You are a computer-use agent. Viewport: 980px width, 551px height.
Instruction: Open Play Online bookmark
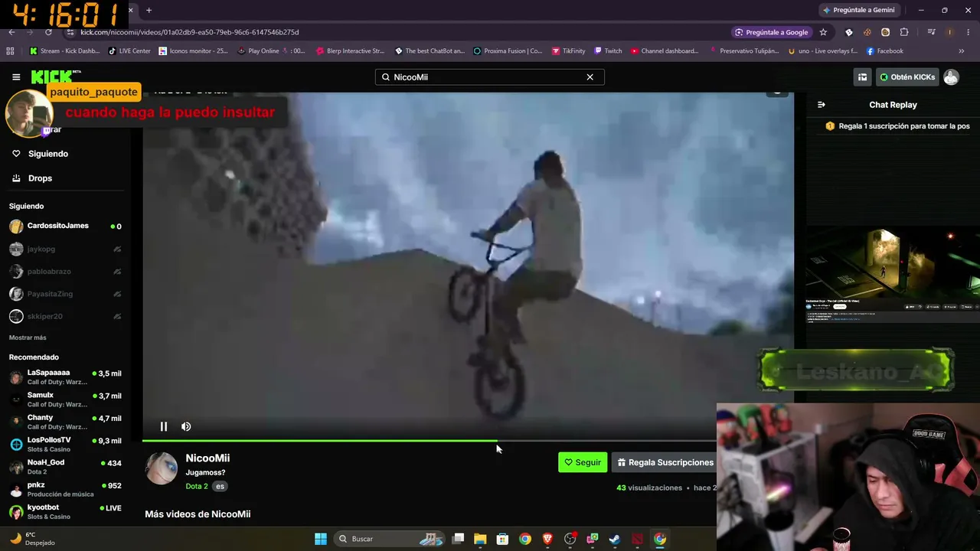pyautogui.click(x=271, y=51)
